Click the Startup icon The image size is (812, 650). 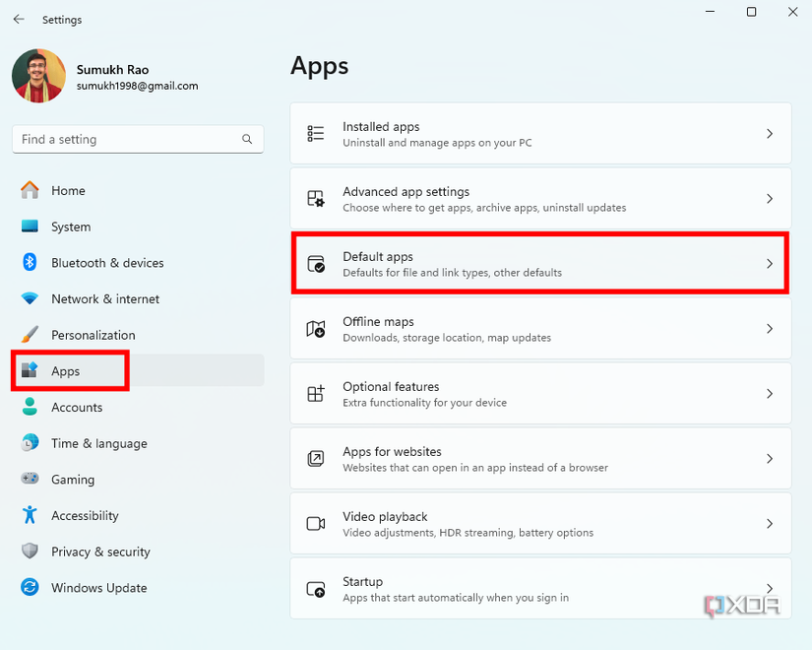[x=316, y=589]
